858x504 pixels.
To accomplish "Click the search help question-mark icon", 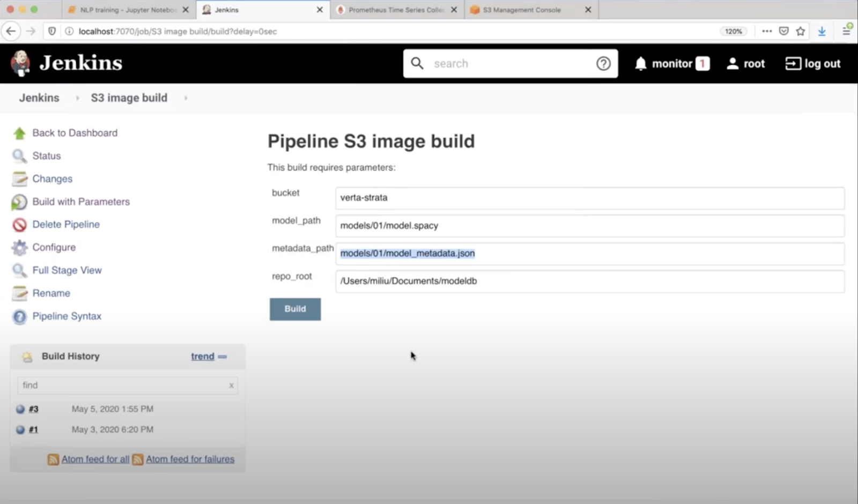I will coord(603,64).
